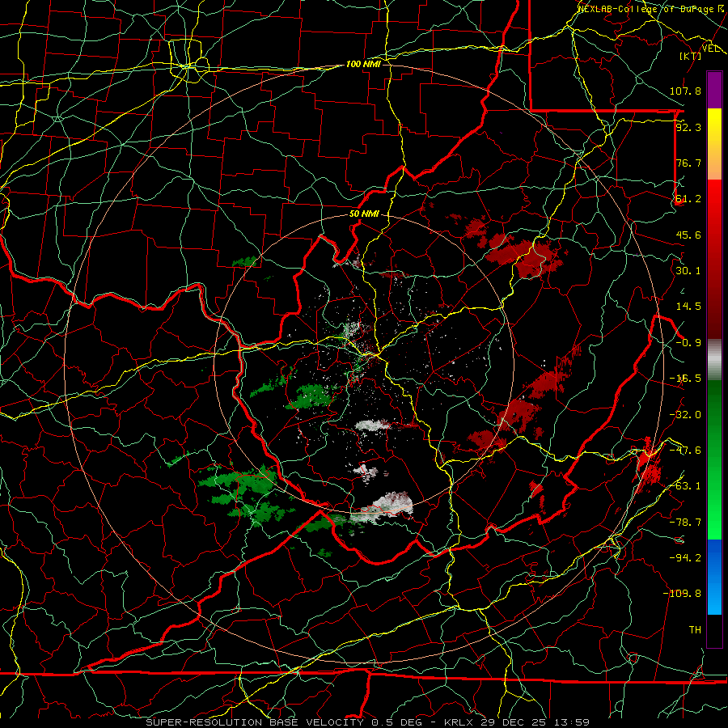The image size is (728, 728).
Task: Click the 76.7 value on velocity scale
Action: coord(688,163)
